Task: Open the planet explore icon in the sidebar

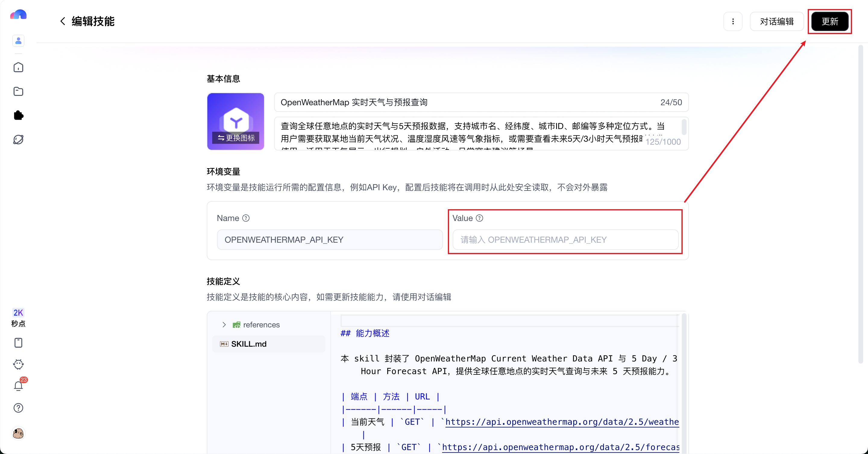Action: coord(18,139)
